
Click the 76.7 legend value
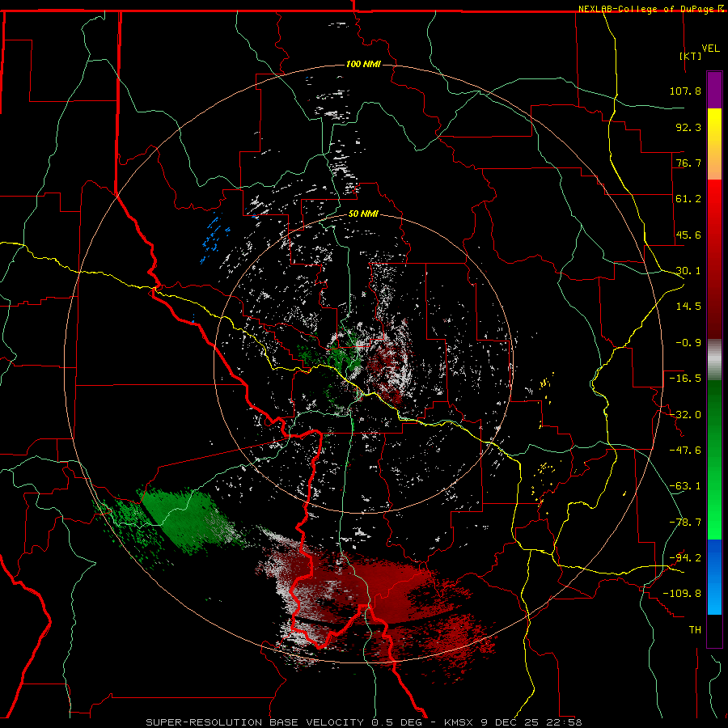pyautogui.click(x=688, y=163)
